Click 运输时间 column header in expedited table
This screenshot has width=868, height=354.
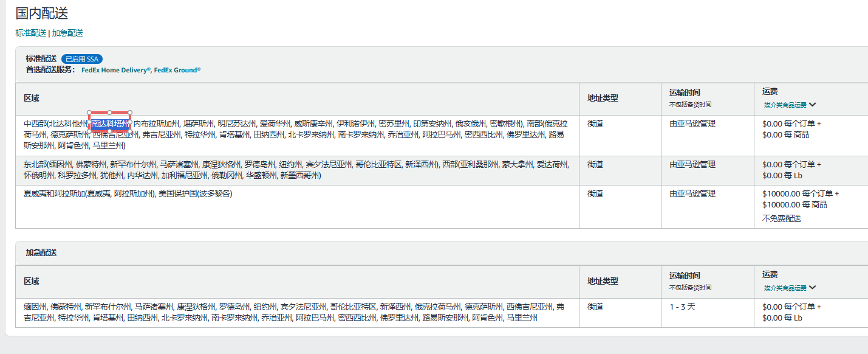point(685,275)
